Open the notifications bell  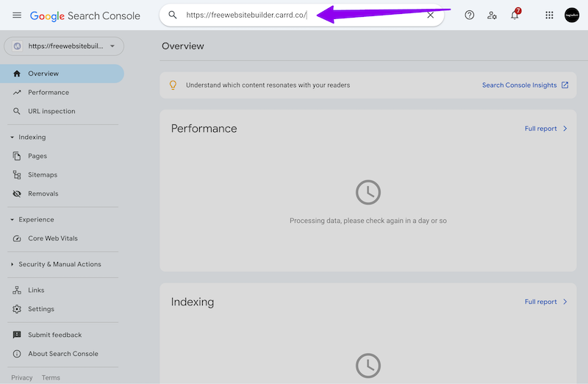coord(515,15)
